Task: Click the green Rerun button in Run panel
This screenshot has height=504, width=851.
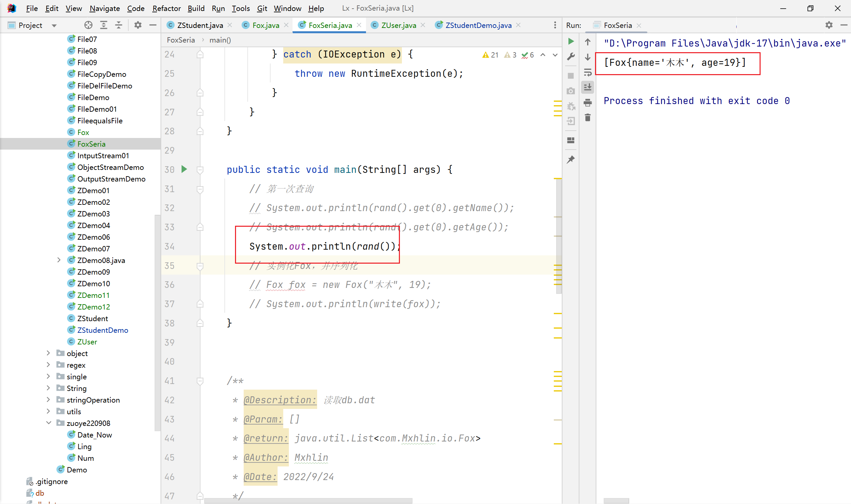Action: click(571, 42)
